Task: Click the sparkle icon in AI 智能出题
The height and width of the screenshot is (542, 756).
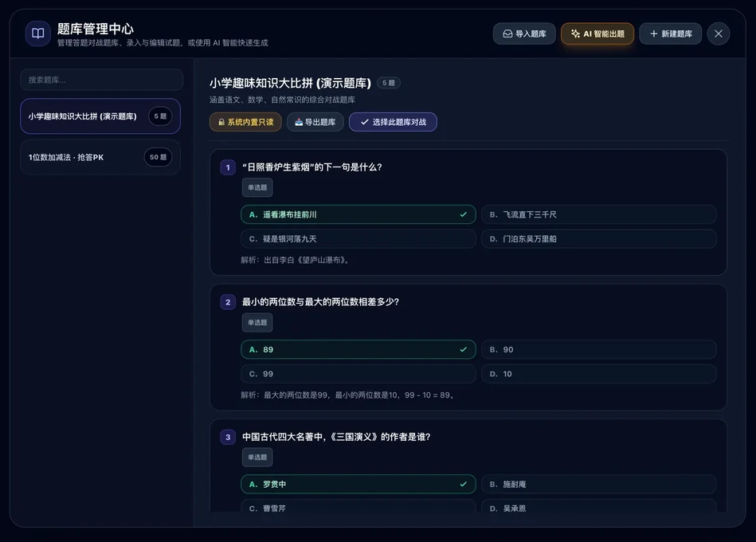Action: pyautogui.click(x=575, y=33)
